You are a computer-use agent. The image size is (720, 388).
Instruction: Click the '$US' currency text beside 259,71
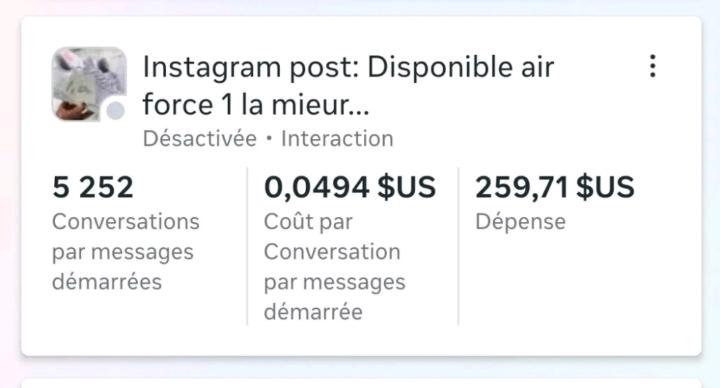coord(605,187)
